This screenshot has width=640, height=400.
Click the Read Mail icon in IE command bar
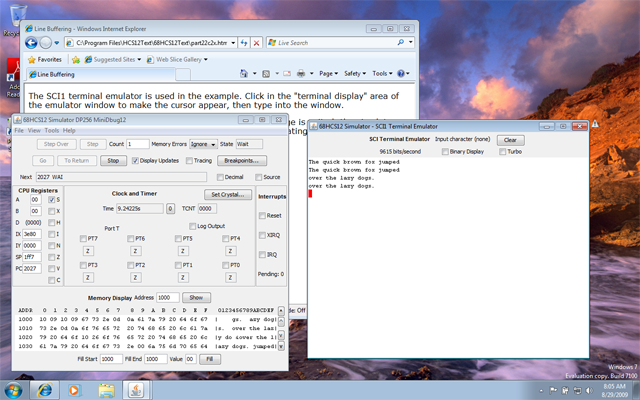click(287, 73)
